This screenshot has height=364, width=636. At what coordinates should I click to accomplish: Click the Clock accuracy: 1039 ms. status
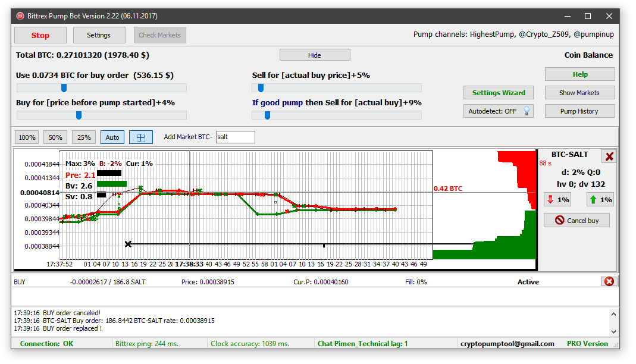250,344
